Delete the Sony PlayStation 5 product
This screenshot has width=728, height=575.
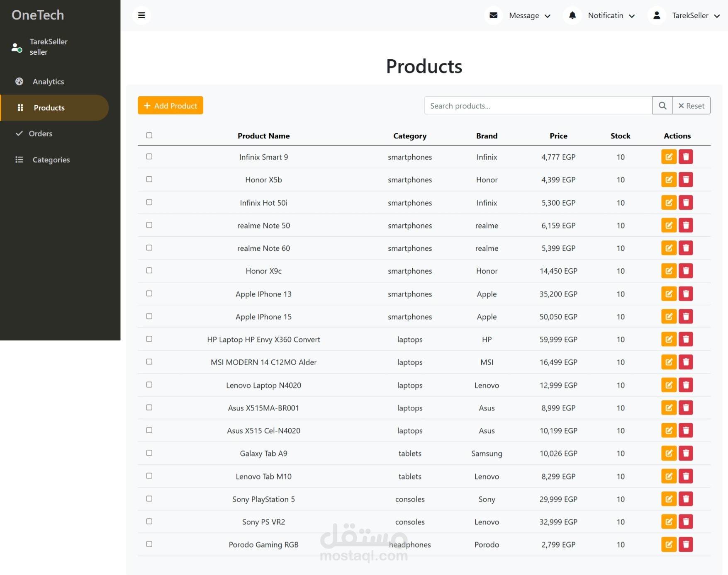tap(686, 499)
